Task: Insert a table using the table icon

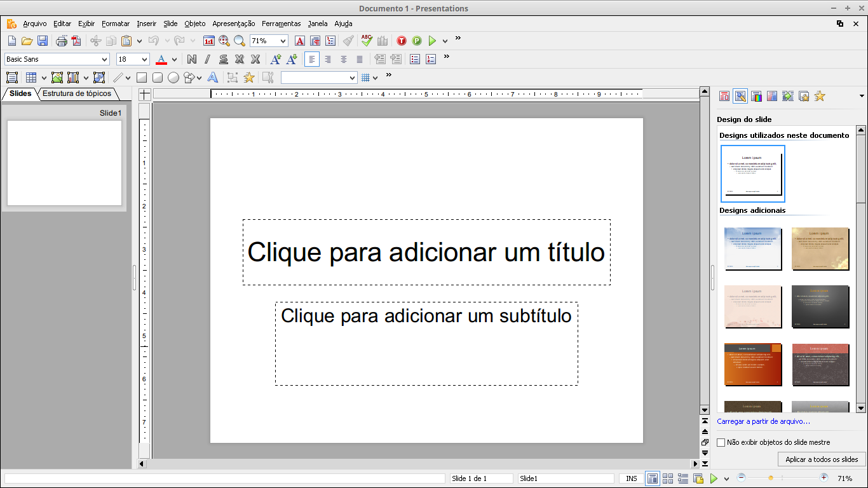Action: 31,78
